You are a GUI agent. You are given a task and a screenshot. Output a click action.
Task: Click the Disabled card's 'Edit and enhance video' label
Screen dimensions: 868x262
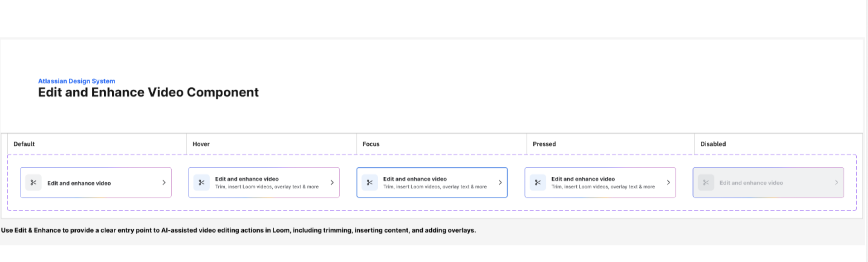pyautogui.click(x=751, y=183)
